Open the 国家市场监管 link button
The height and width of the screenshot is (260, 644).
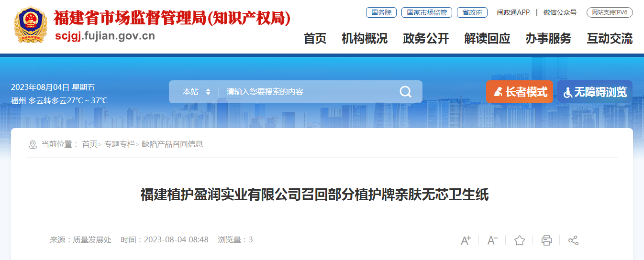(427, 12)
